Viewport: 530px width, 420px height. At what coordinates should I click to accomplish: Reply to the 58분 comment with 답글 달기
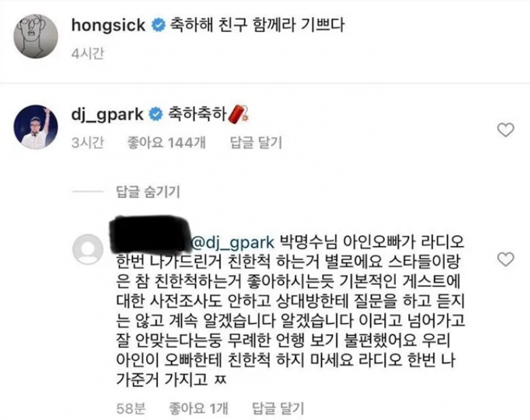pos(278,408)
